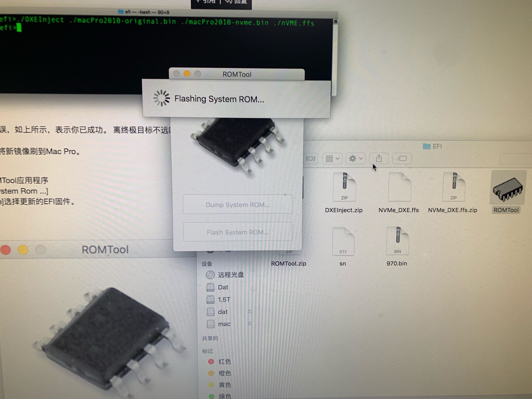Open the 1.5T drive in the sidebar
This screenshot has height=399, width=532.
pos(218,300)
